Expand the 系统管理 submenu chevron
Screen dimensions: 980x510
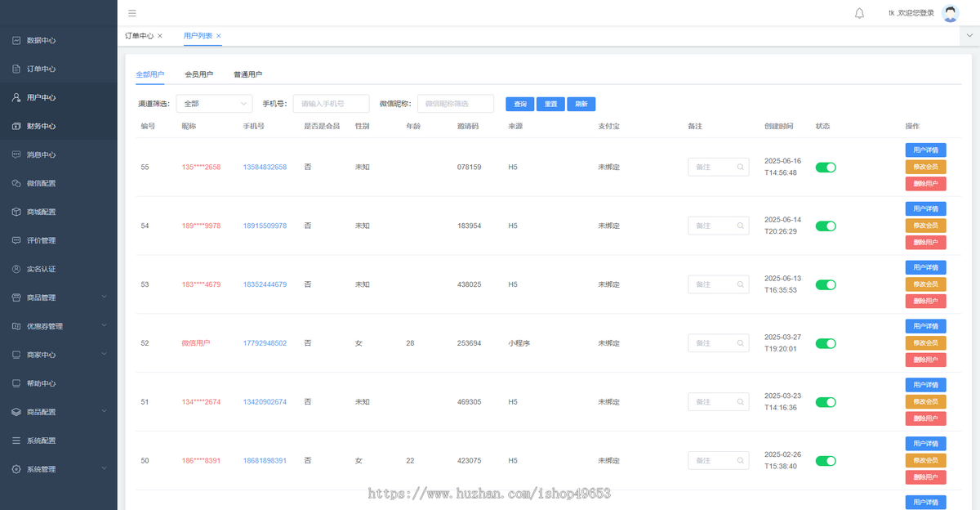(104, 468)
